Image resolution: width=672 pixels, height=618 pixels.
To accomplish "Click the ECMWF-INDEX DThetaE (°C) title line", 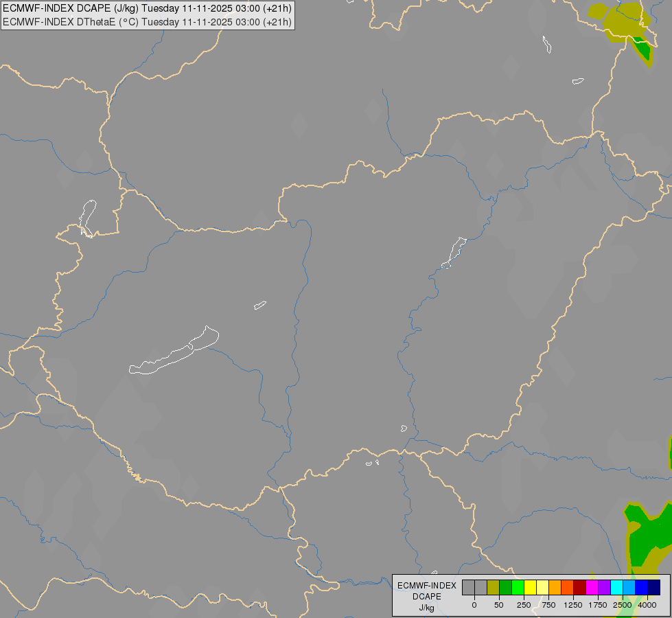I will (147, 22).
